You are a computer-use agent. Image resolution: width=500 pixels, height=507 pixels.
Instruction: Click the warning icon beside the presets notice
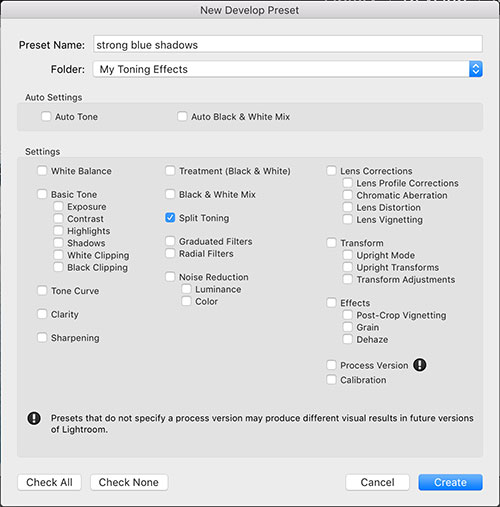[x=34, y=418]
